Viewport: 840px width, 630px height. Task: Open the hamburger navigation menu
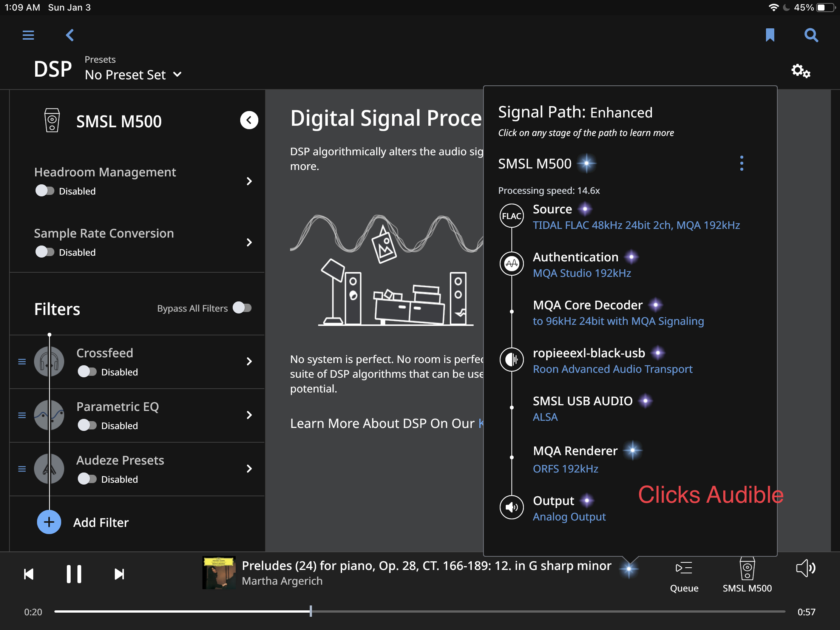pos(28,36)
